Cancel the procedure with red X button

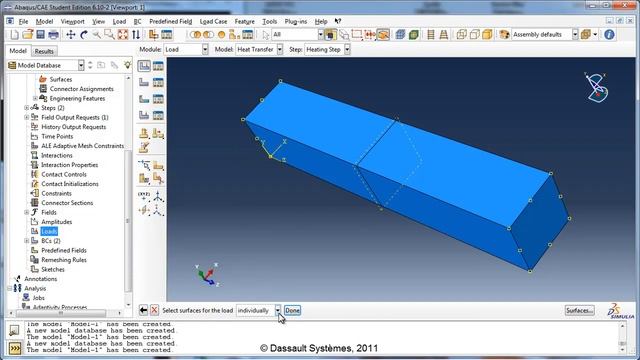tap(154, 310)
